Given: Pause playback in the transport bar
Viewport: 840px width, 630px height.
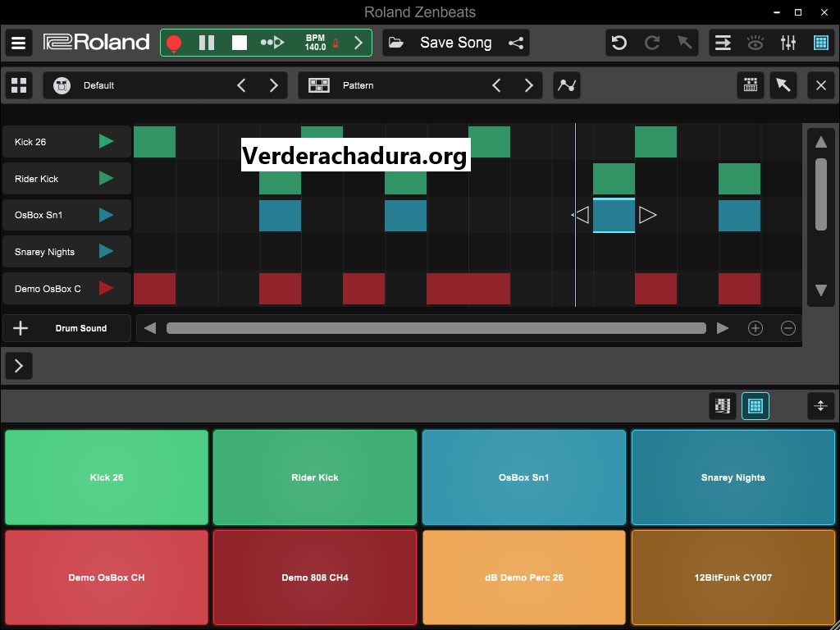Looking at the screenshot, I should point(207,43).
